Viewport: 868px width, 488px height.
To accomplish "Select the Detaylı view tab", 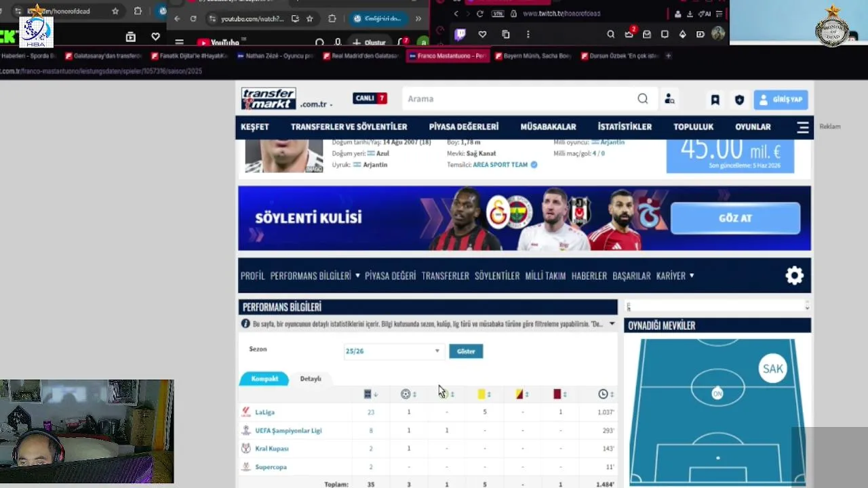I will pos(311,379).
